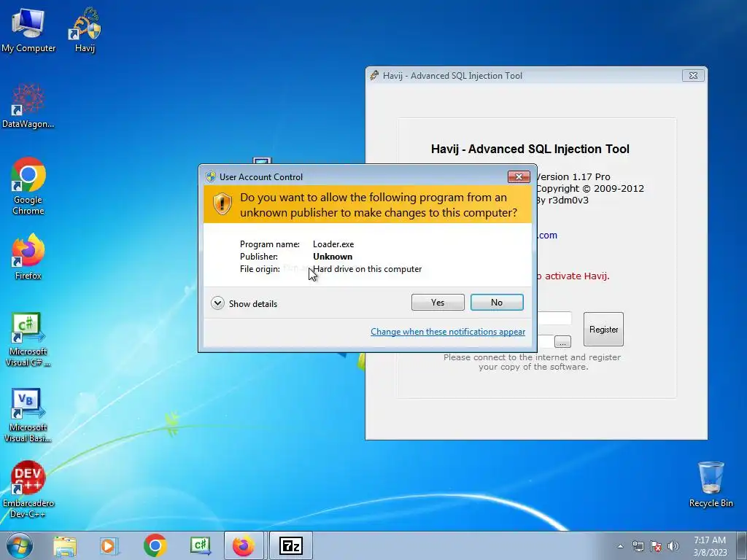747x560 pixels.
Task: Select the Microsoft Visual C# desktop shortcut
Action: point(28,340)
